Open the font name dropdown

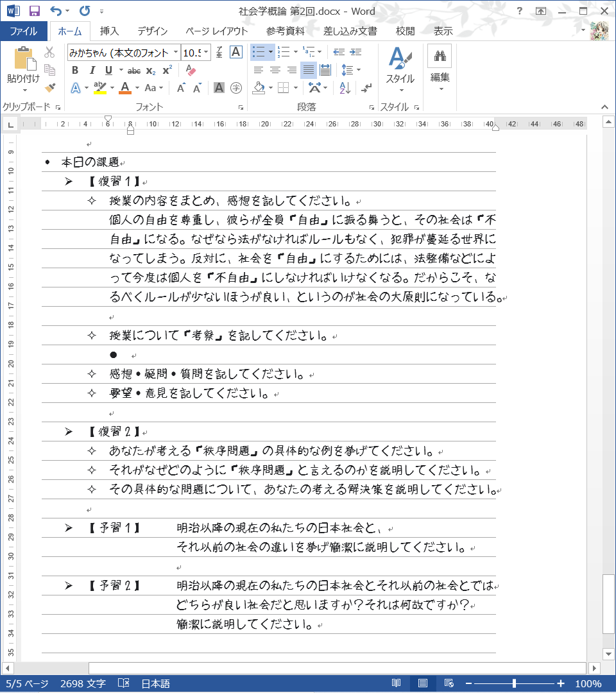pos(175,53)
